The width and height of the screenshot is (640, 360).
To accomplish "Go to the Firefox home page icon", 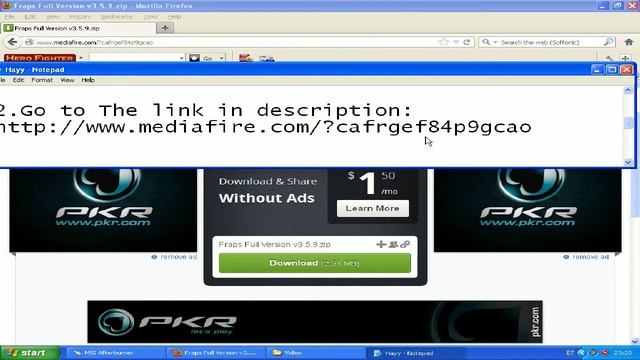I will coord(629,42).
